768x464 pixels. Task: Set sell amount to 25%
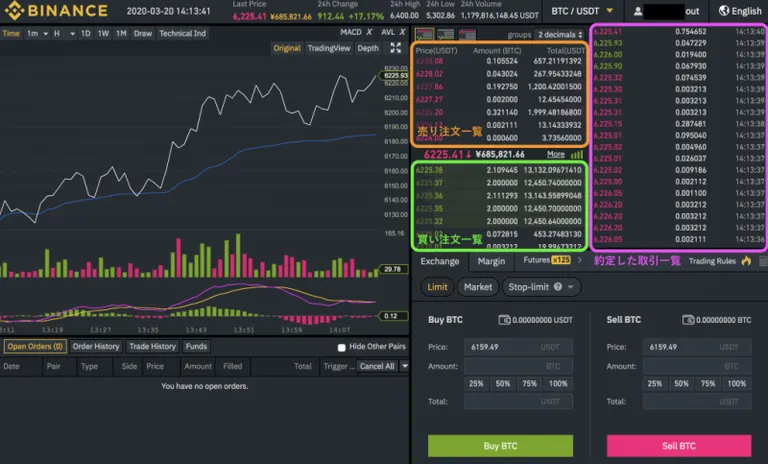(655, 384)
